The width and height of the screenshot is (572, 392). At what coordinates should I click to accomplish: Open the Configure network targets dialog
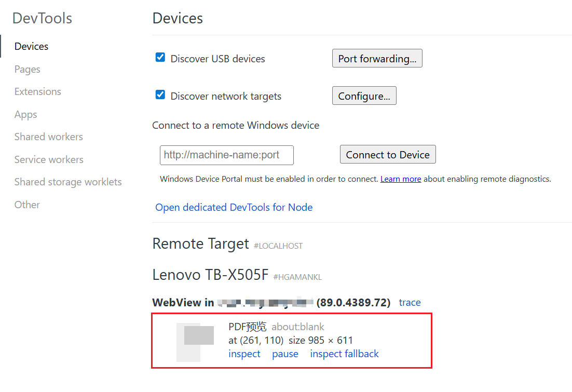364,96
